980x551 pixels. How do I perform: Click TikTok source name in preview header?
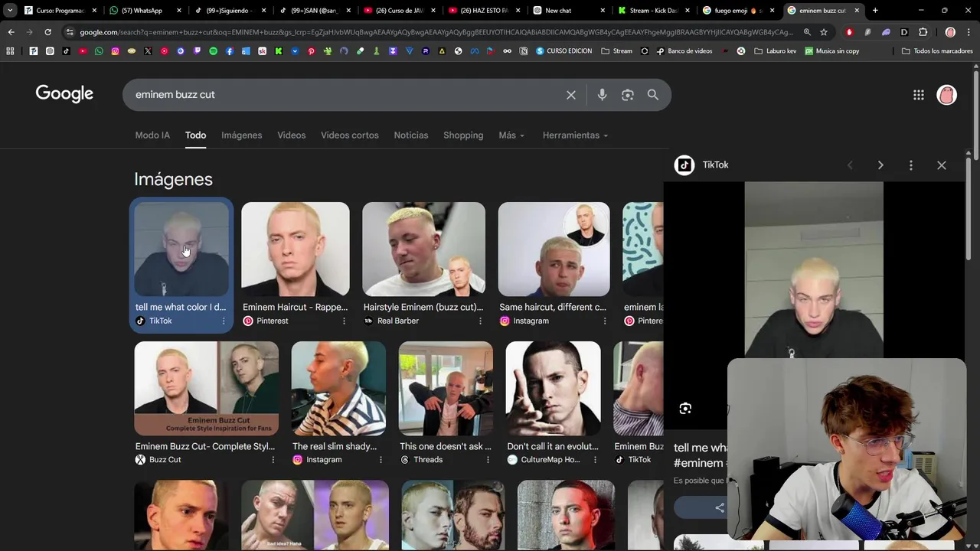(715, 165)
